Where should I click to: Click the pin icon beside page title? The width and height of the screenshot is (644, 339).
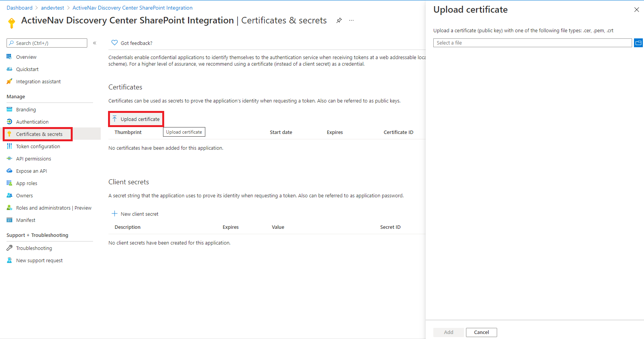coord(339,21)
